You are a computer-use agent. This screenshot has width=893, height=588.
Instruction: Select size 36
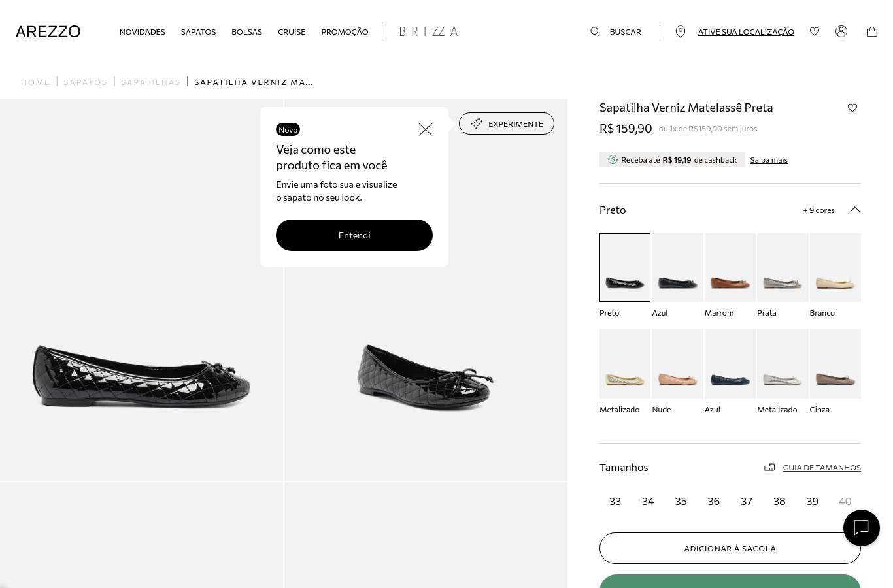point(714,502)
